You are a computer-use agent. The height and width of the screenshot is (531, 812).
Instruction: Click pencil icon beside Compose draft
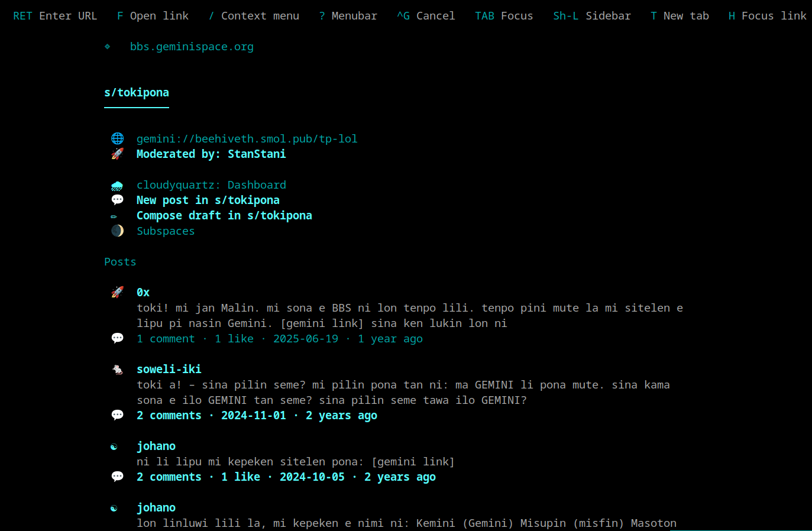click(x=114, y=216)
